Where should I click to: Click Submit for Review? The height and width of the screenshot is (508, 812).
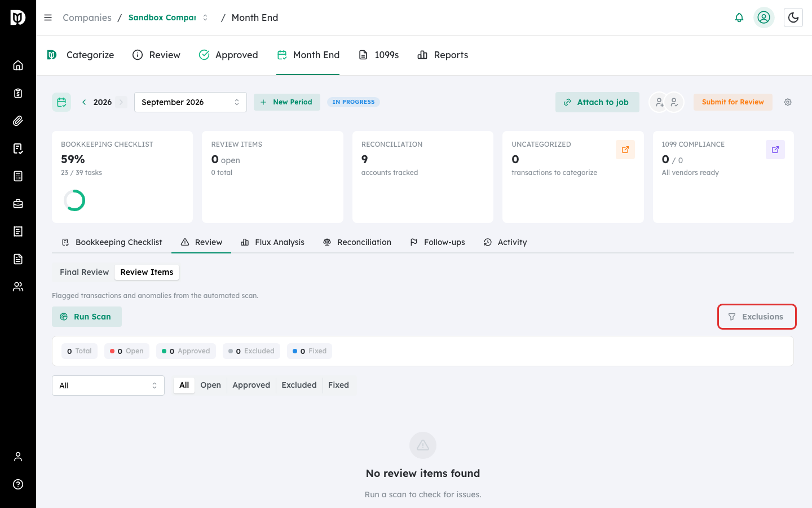point(732,102)
